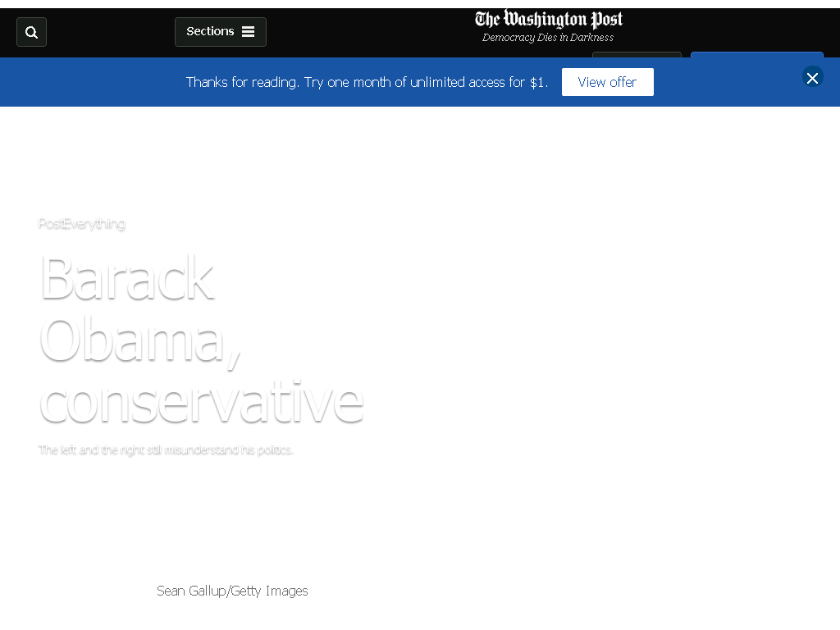The image size is (840, 630).
Task: Click the $1 price in the banner
Action: click(536, 83)
